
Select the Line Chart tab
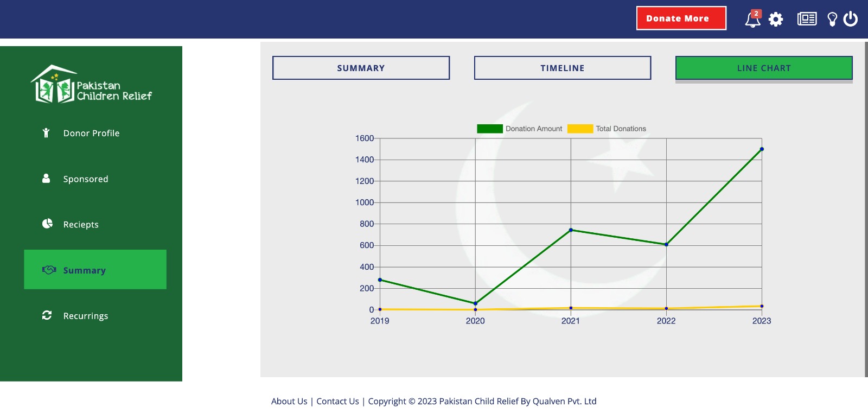pyautogui.click(x=763, y=68)
